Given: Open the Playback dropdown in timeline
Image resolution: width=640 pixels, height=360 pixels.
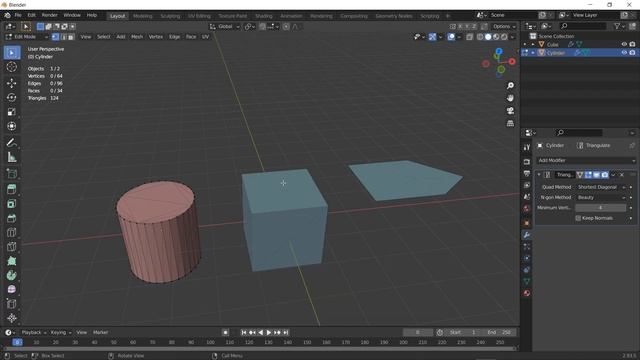Looking at the screenshot, I should coord(33,333).
